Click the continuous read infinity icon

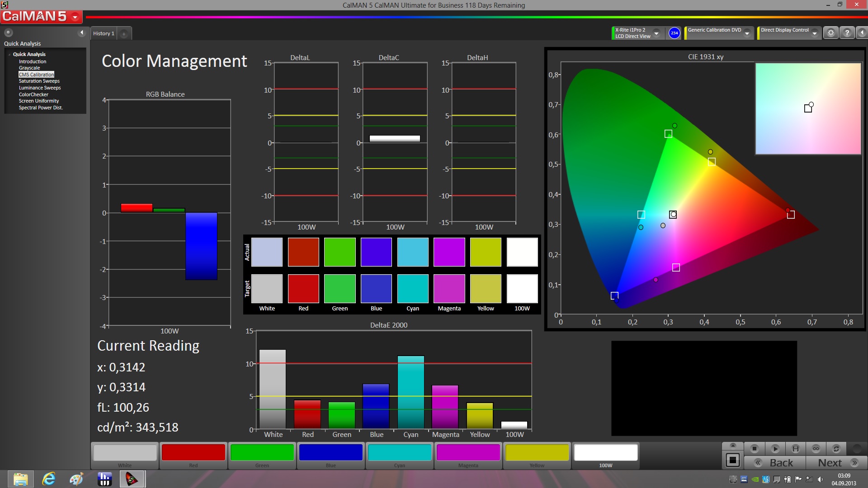point(816,449)
